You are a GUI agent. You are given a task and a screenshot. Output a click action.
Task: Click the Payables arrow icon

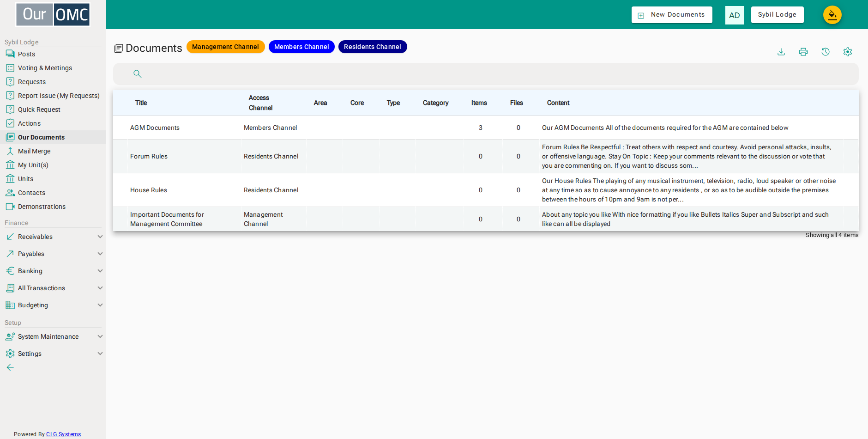coord(10,254)
